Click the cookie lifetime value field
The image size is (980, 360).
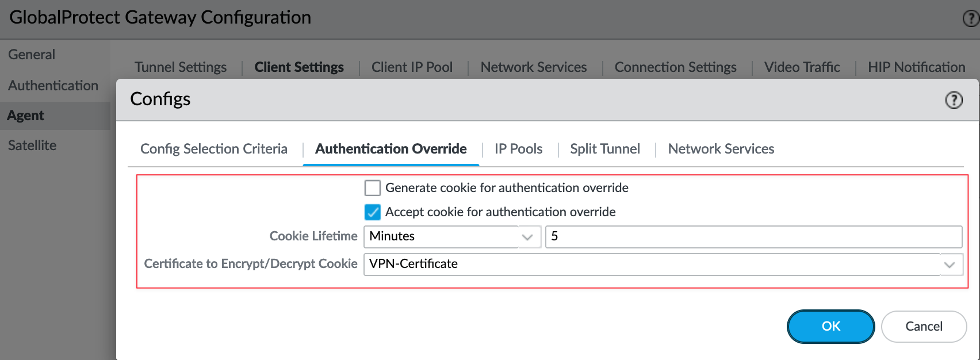click(753, 236)
